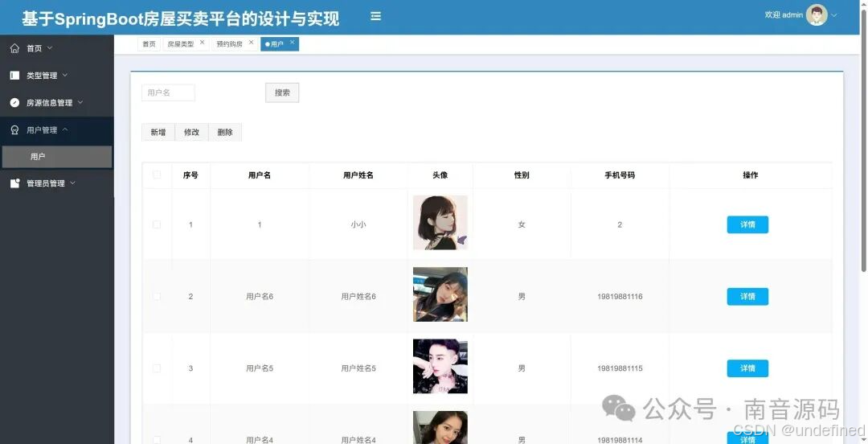The width and height of the screenshot is (868, 444).
Task: Click the 用户名 column header
Action: click(260, 175)
